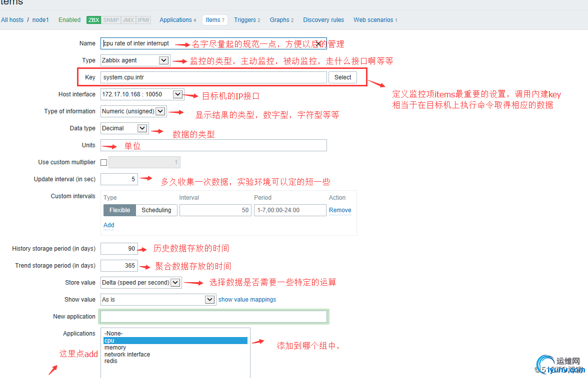Open the Web scenarios tab
Screen dimensions: 588x378
[x=375, y=20]
